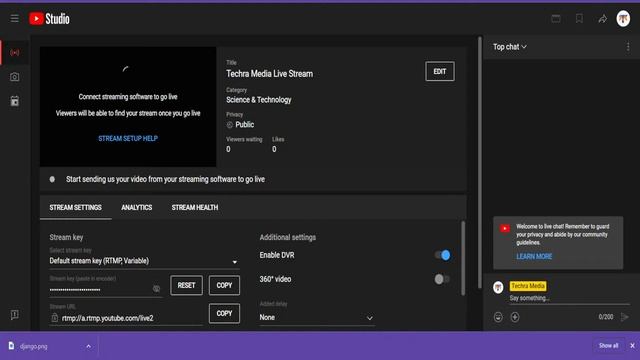
Task: Click the Public privacy text
Action: coord(244,125)
